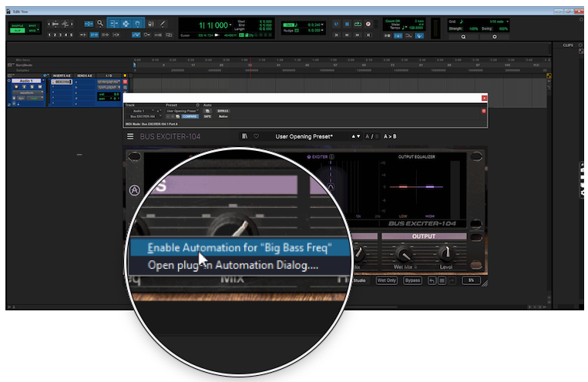This screenshot has height=382, width=588.
Task: Select the Pencil tool
Action: coord(163,24)
